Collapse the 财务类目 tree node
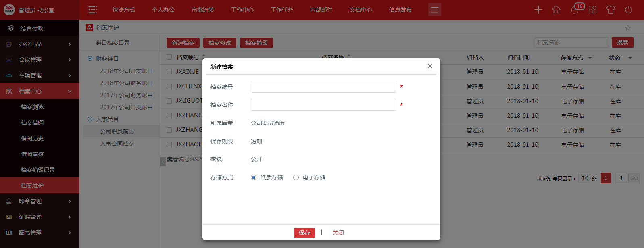 (x=90, y=59)
